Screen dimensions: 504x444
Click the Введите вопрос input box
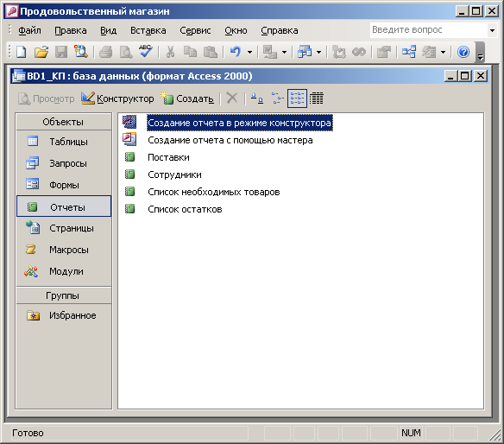[x=428, y=30]
